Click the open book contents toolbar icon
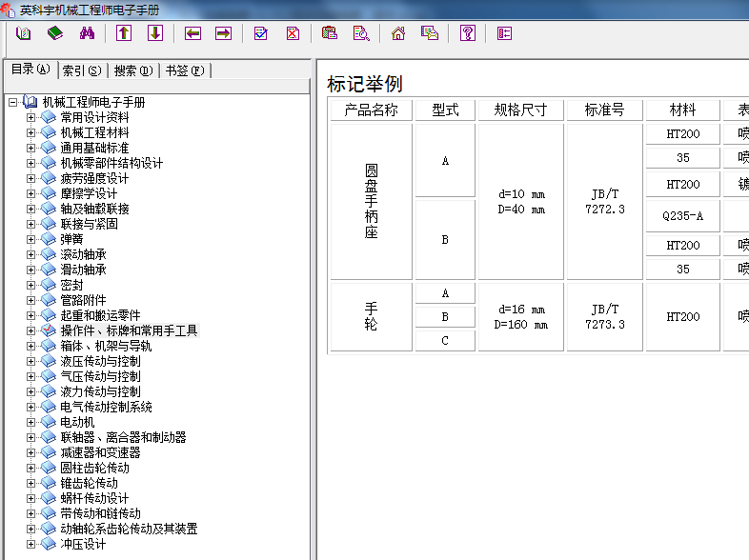This screenshot has width=749, height=560. [x=23, y=33]
